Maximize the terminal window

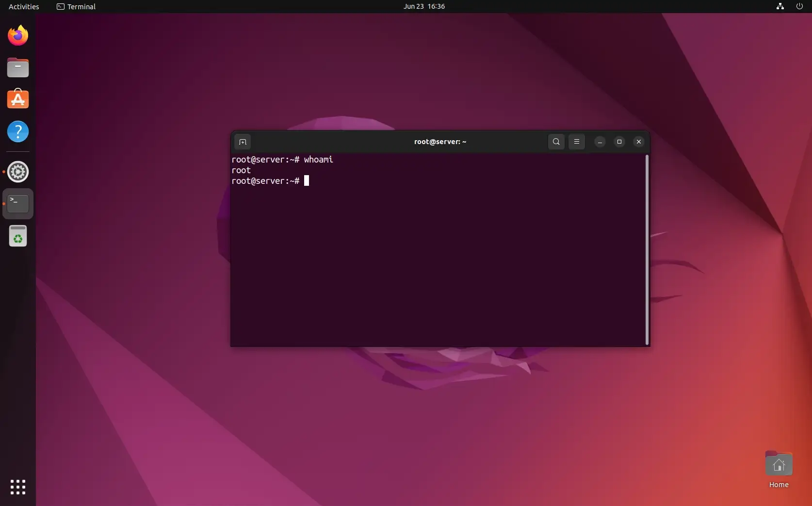(619, 142)
